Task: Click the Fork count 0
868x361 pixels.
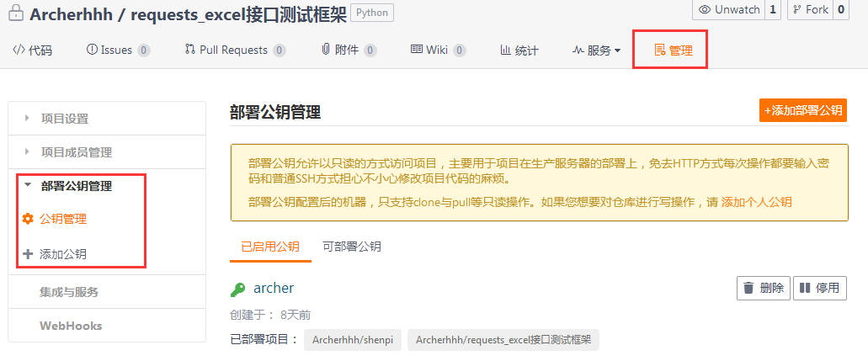Action: [x=841, y=10]
